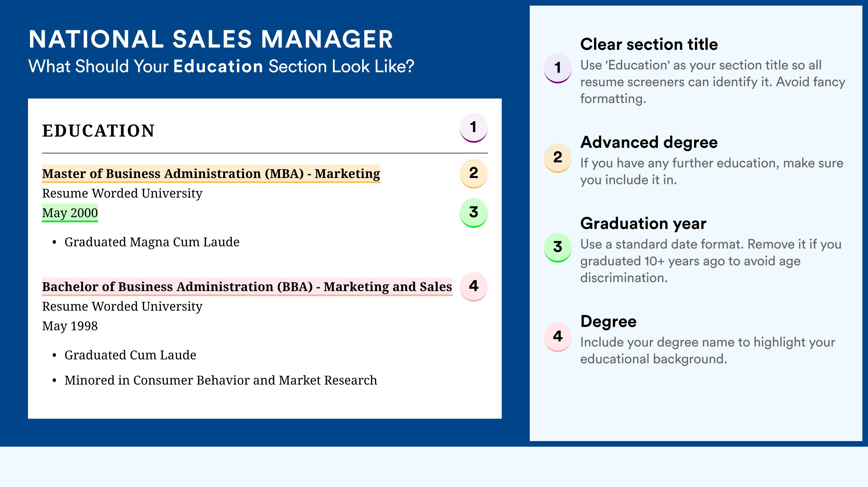Select the green highlighted May 2000 date

[70, 213]
